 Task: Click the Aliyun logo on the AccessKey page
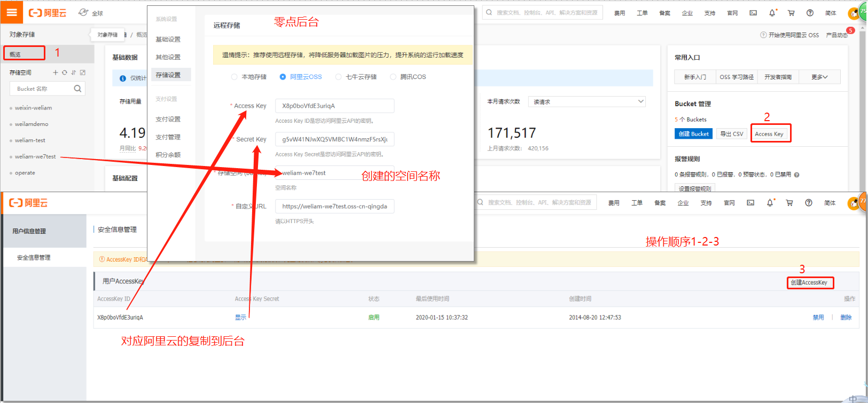(28, 203)
